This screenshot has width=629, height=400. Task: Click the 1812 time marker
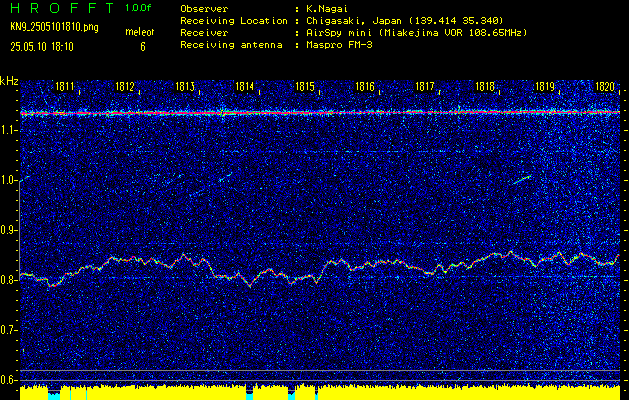pyautogui.click(x=125, y=86)
